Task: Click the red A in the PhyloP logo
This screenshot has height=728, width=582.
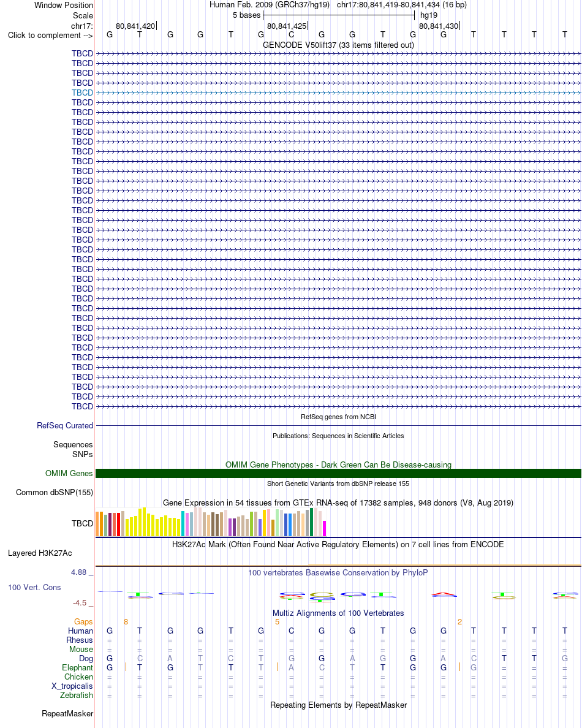Action: (x=444, y=595)
